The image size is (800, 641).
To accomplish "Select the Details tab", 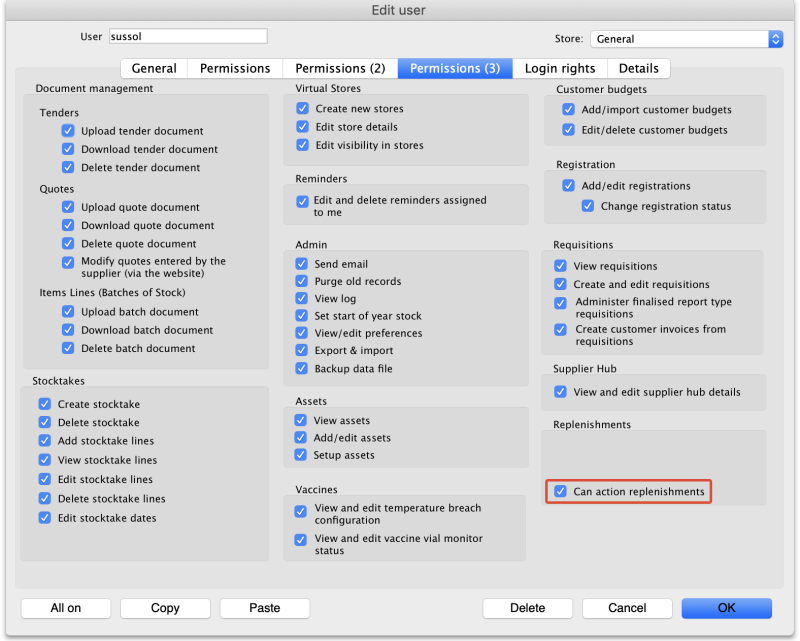I will coord(638,68).
